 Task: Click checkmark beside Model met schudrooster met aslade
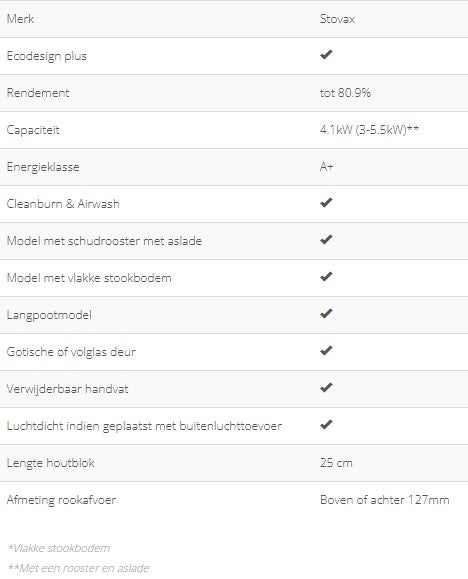click(x=326, y=240)
